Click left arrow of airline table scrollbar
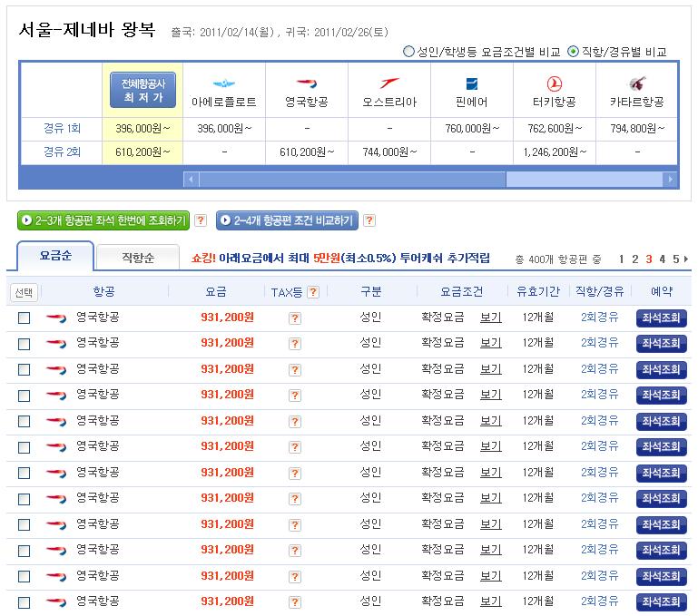This screenshot has width=698, height=616. tap(191, 180)
